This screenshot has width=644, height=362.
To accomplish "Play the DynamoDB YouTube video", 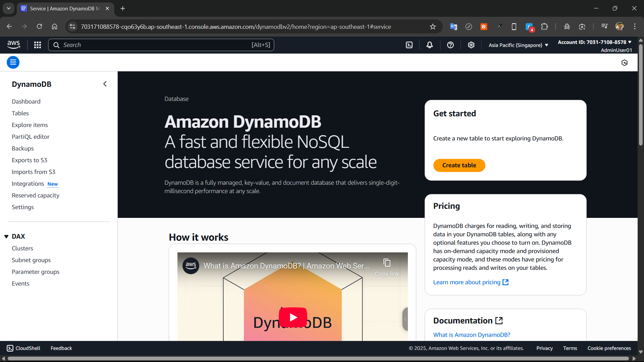I will point(293,317).
